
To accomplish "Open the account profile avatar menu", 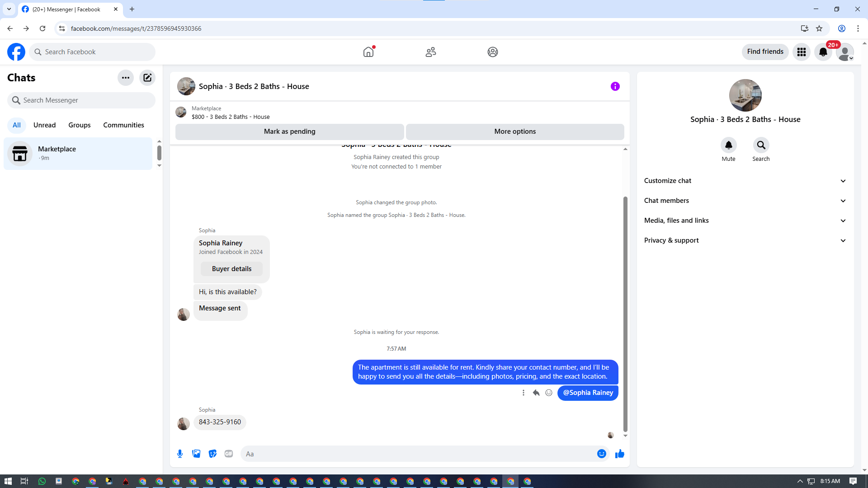I will [x=845, y=52].
